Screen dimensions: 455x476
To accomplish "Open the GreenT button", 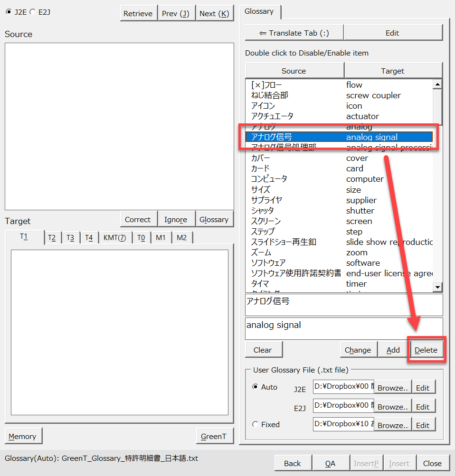I will pyautogui.click(x=214, y=436).
